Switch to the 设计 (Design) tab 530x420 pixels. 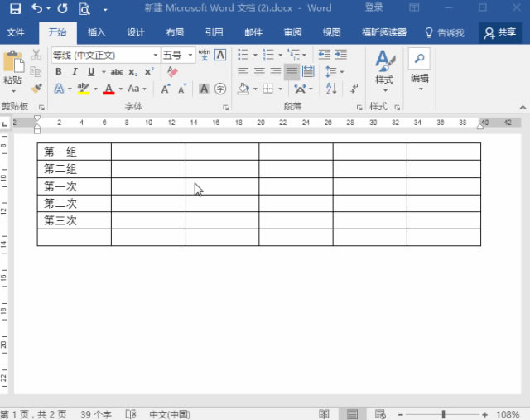[x=136, y=32]
